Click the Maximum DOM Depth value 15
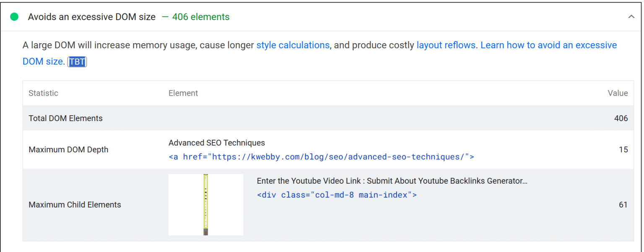The width and height of the screenshot is (644, 252). pos(623,150)
